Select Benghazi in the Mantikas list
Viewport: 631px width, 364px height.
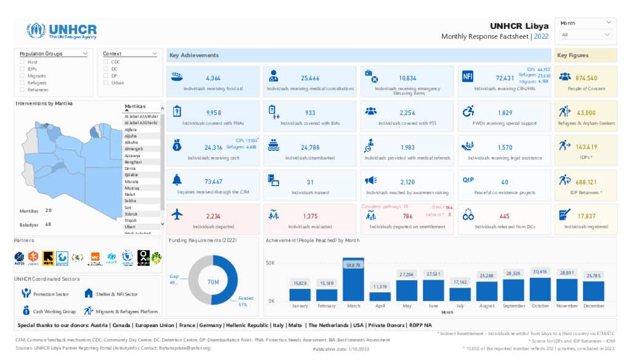pyautogui.click(x=132, y=162)
